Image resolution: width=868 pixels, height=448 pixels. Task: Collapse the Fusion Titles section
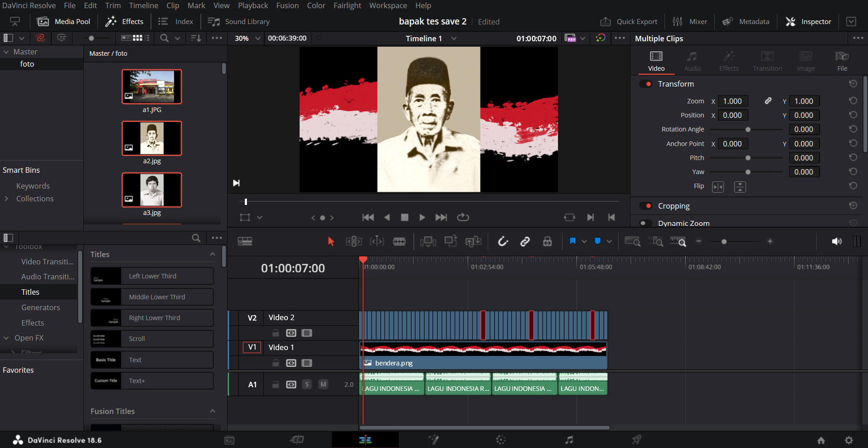coord(212,411)
